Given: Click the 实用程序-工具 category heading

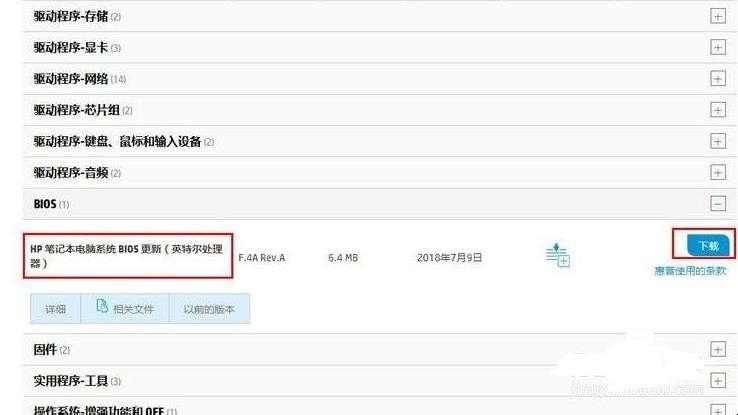Looking at the screenshot, I should [71, 381].
